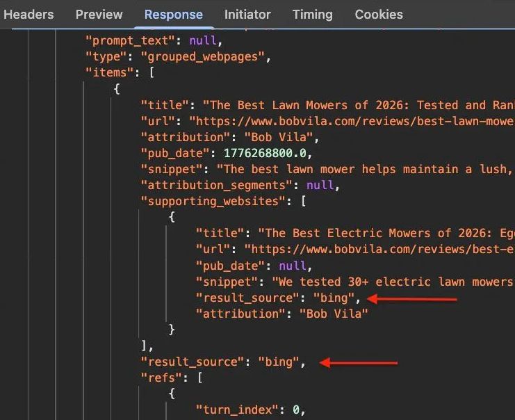Click "result_source": "bing" line above refs
Viewport: 515px width, 420px height.
click(223, 362)
